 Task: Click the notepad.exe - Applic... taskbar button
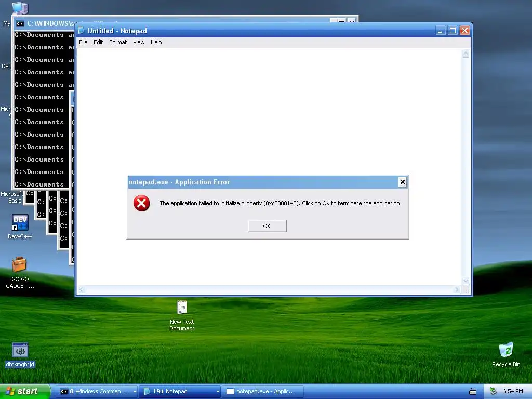[x=263, y=391]
